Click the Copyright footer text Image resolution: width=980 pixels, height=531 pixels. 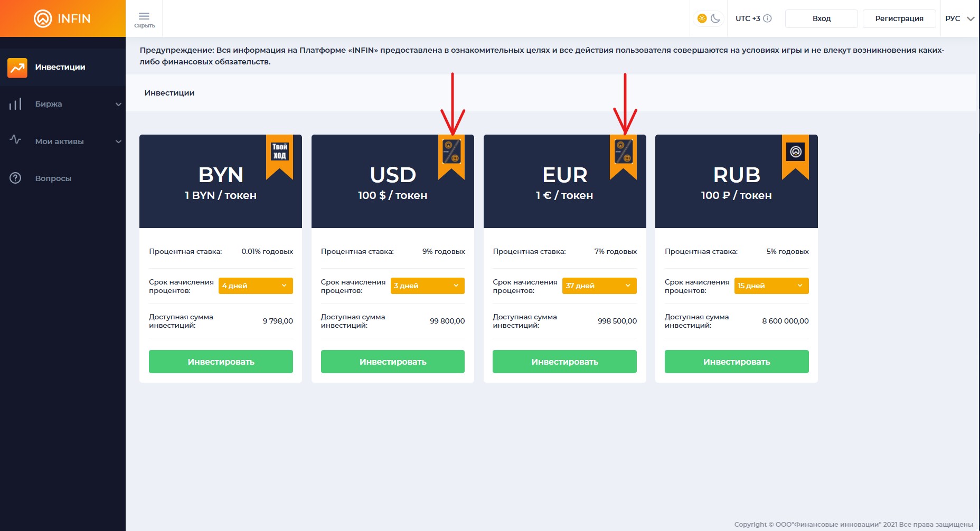click(853, 524)
